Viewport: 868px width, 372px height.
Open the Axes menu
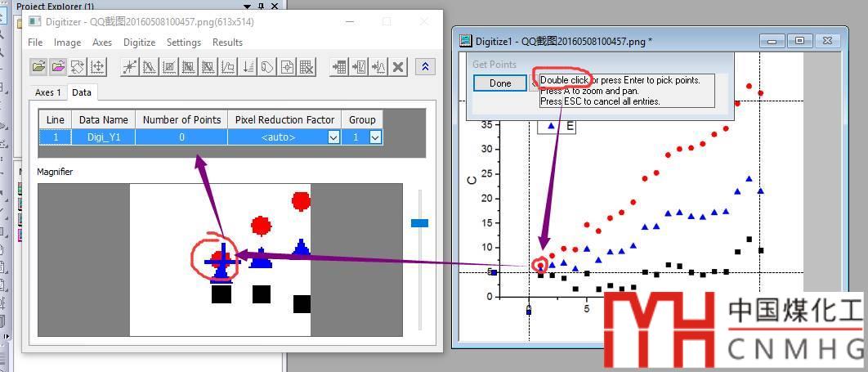tap(102, 43)
